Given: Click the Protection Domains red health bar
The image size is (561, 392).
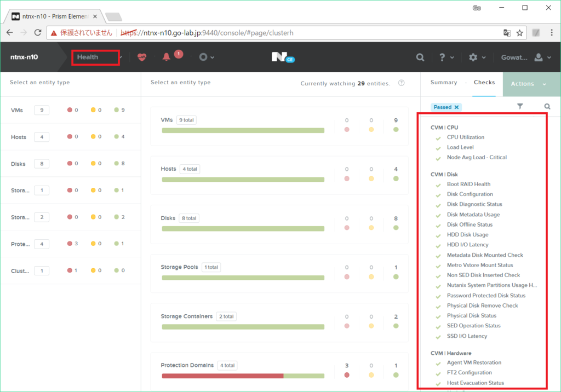Looking at the screenshot, I should pyautogui.click(x=222, y=376).
